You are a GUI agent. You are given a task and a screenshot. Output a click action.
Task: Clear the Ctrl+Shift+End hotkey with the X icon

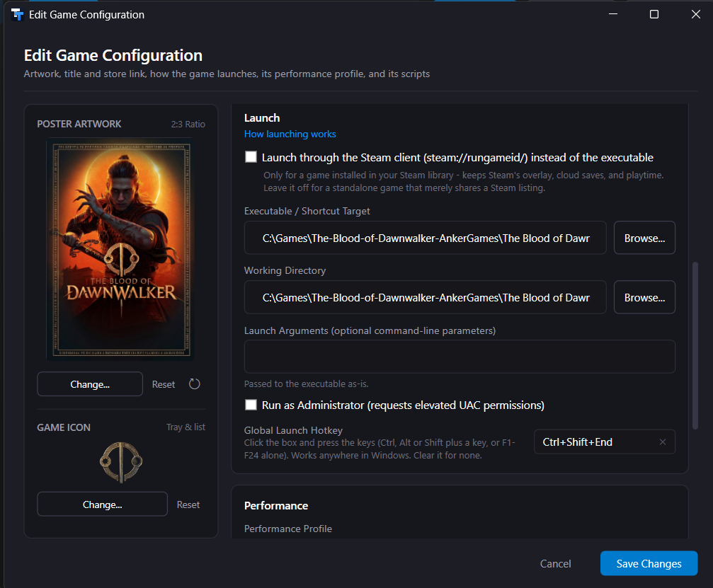[x=663, y=442]
